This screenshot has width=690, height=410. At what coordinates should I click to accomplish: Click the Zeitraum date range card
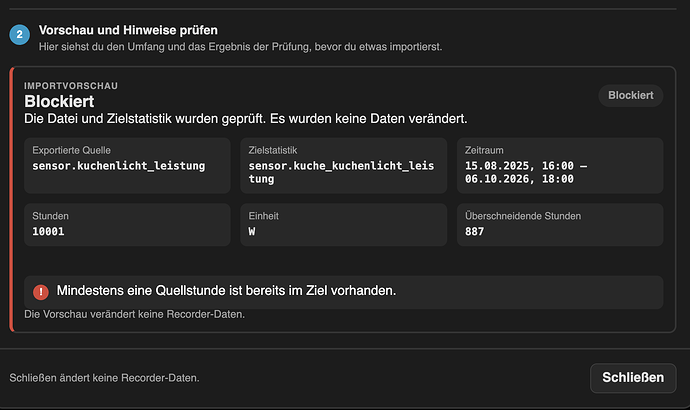point(560,165)
